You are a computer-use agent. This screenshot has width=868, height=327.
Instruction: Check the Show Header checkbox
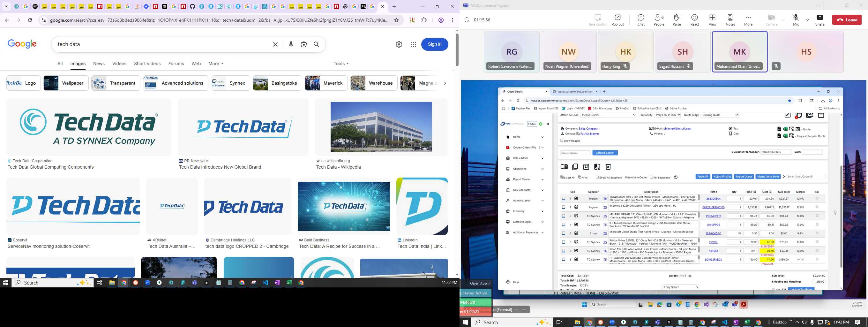point(562,141)
